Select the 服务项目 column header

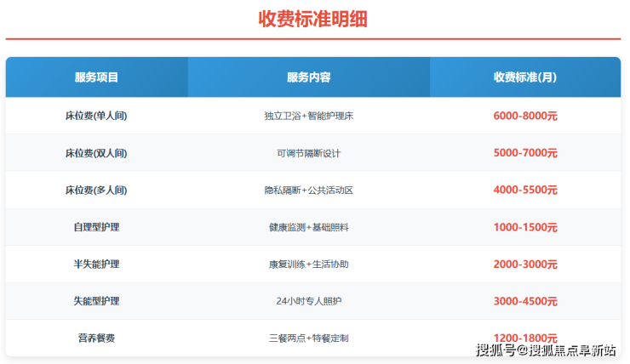click(x=96, y=77)
